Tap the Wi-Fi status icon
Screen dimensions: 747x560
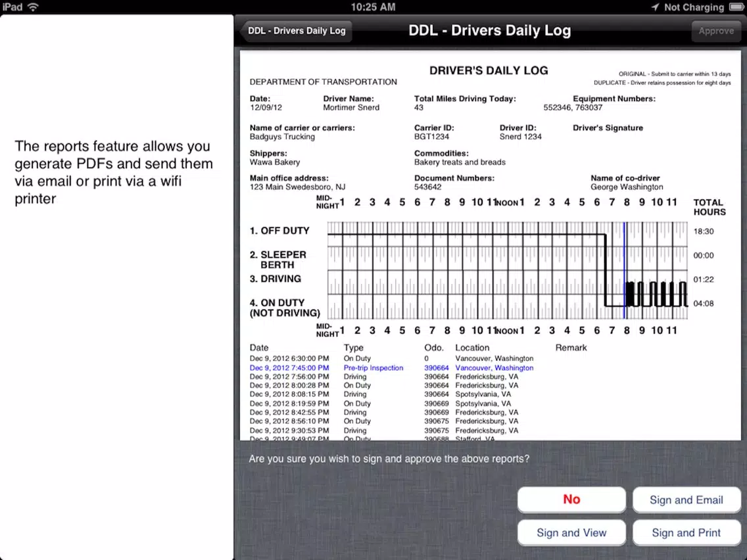click(33, 7)
